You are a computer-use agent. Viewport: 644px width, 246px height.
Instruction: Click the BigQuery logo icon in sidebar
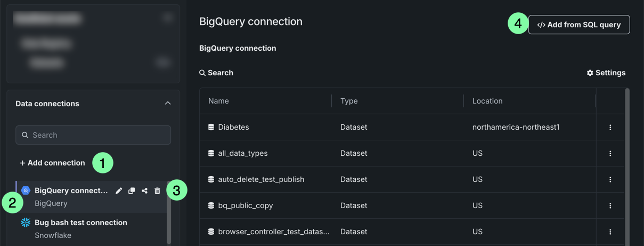click(x=25, y=191)
